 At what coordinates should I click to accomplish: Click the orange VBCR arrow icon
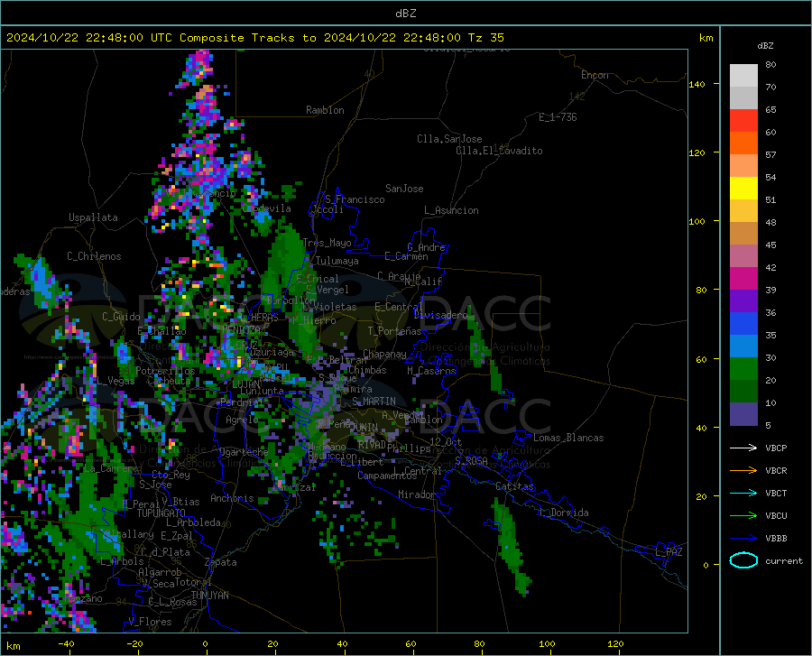click(743, 471)
